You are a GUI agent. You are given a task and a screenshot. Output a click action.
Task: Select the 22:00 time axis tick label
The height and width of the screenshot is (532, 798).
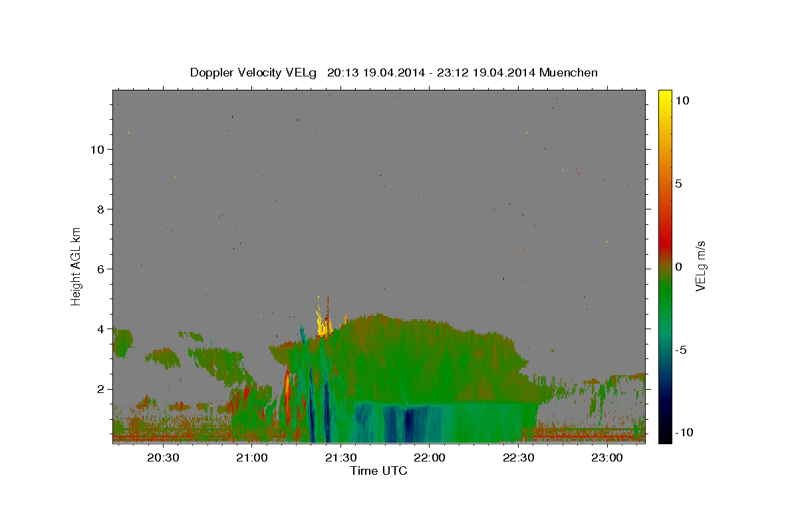coord(429,458)
